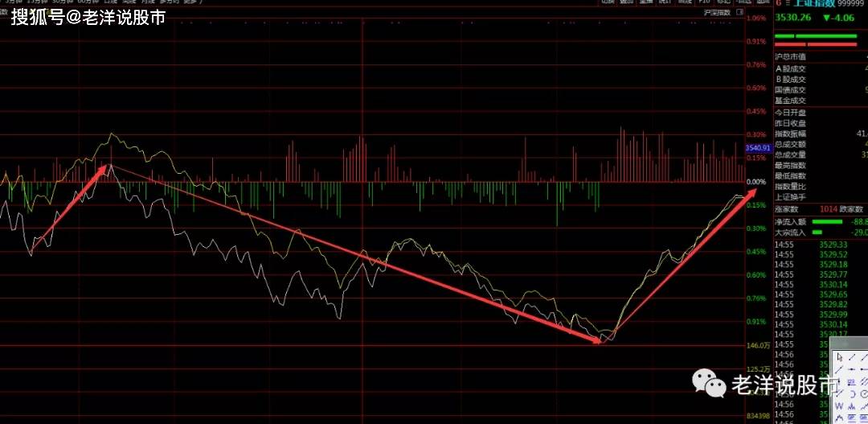Click the 沪深指数 overlay label
This screenshot has height=424, width=868.
716,13
